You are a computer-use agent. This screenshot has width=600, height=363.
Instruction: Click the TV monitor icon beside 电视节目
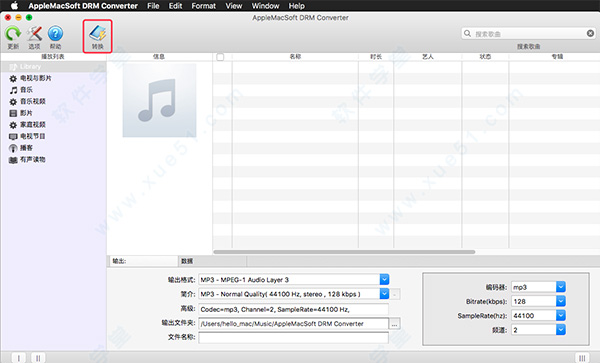[x=13, y=137]
